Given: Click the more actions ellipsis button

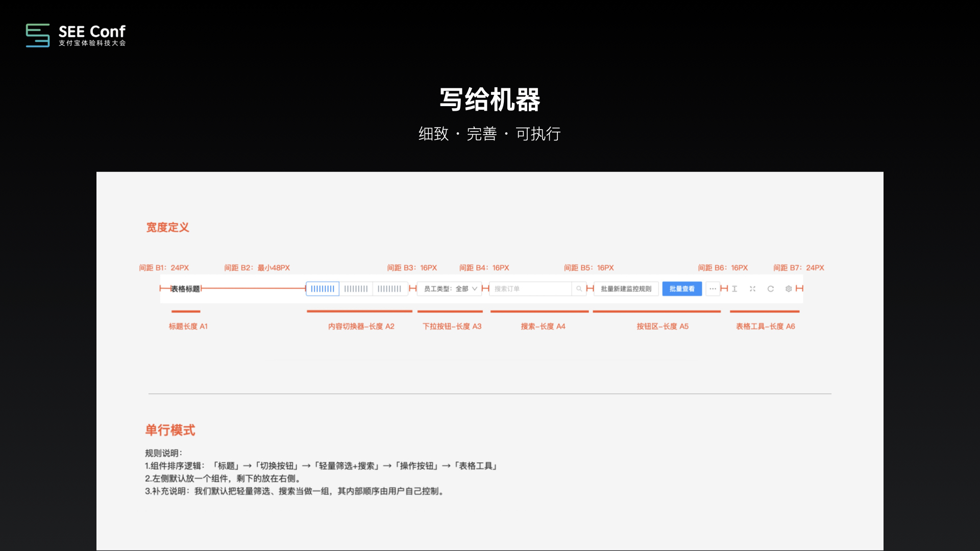Looking at the screenshot, I should click(713, 289).
